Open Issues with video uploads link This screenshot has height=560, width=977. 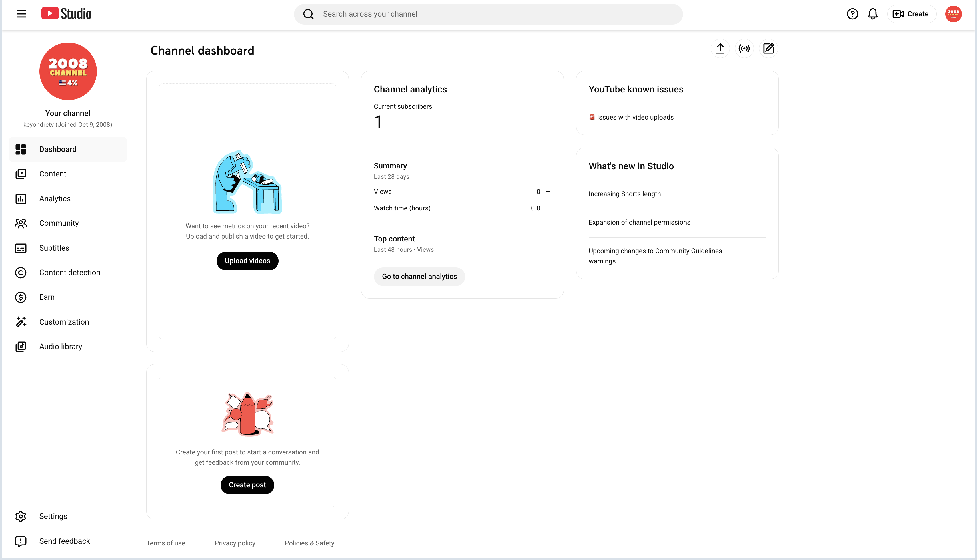[x=635, y=117]
